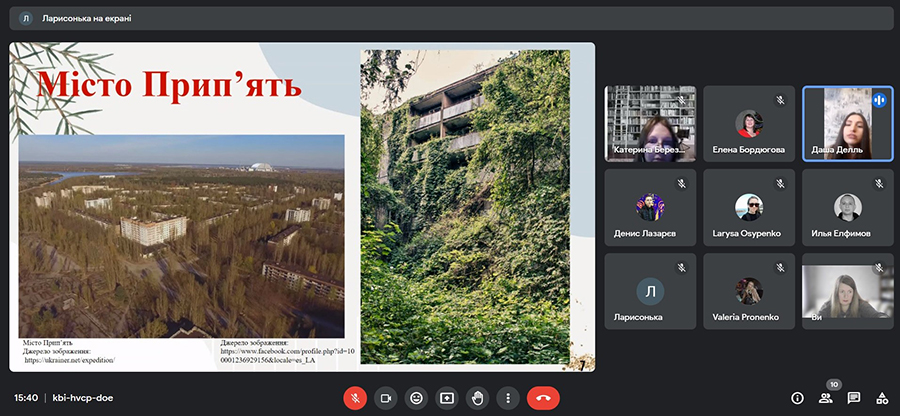This screenshot has width=900, height=416.
Task: Click the overgrown building photo in slide
Action: (x=465, y=207)
